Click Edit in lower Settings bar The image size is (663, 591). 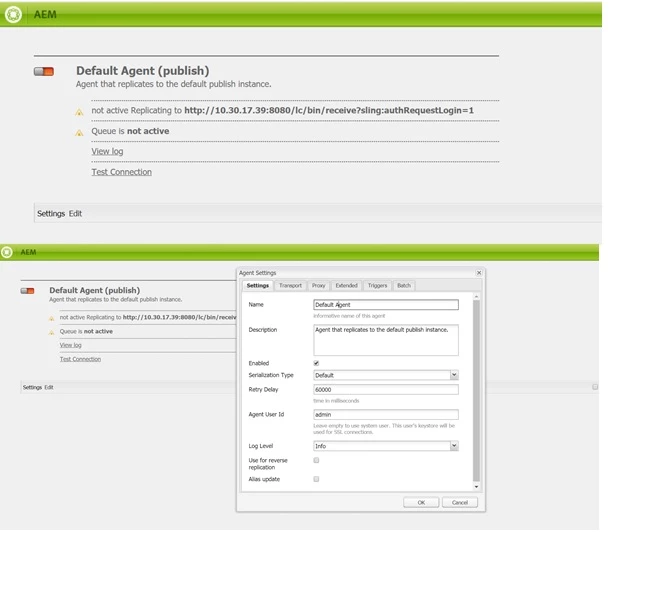click(x=49, y=387)
